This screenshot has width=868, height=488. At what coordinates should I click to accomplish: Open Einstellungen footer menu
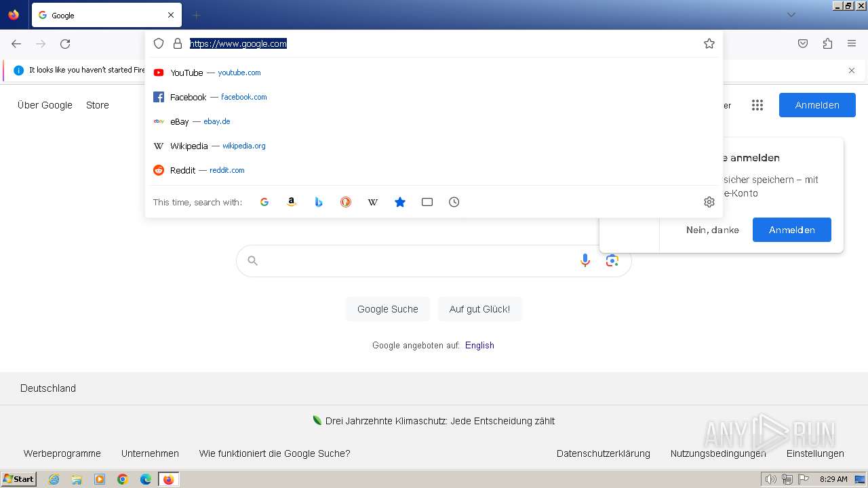(815, 453)
